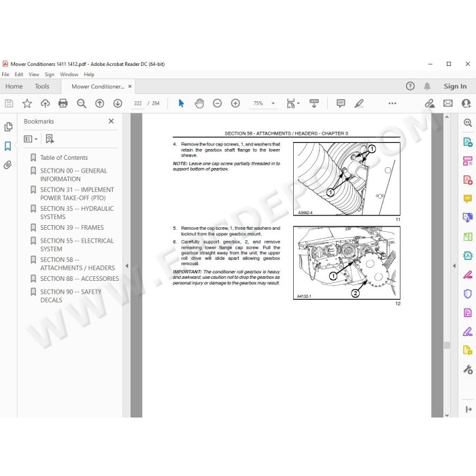Screen dimensions: 476x476
Task: Open the Edit menu
Action: [x=19, y=74]
